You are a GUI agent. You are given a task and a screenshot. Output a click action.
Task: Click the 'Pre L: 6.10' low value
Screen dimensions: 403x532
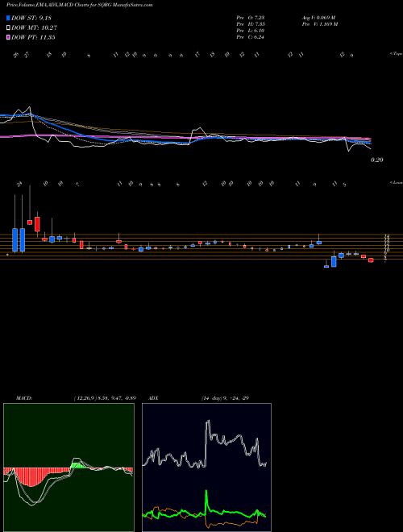tap(251, 31)
